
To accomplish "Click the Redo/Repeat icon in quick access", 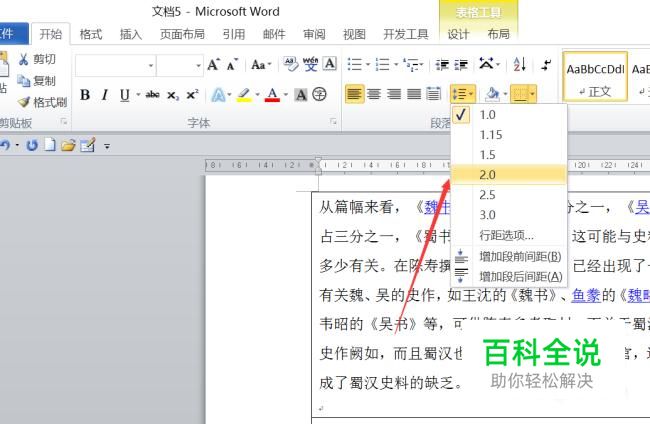I will pos(32,145).
